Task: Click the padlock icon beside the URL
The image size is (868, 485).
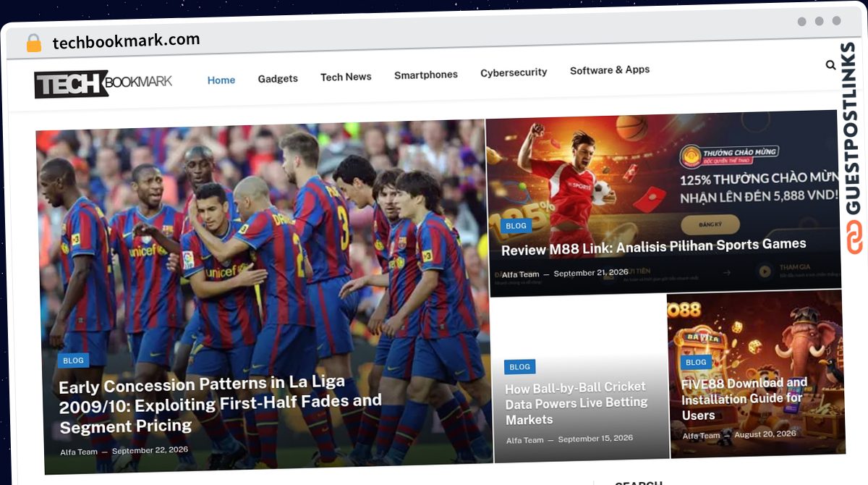Action: click(34, 43)
